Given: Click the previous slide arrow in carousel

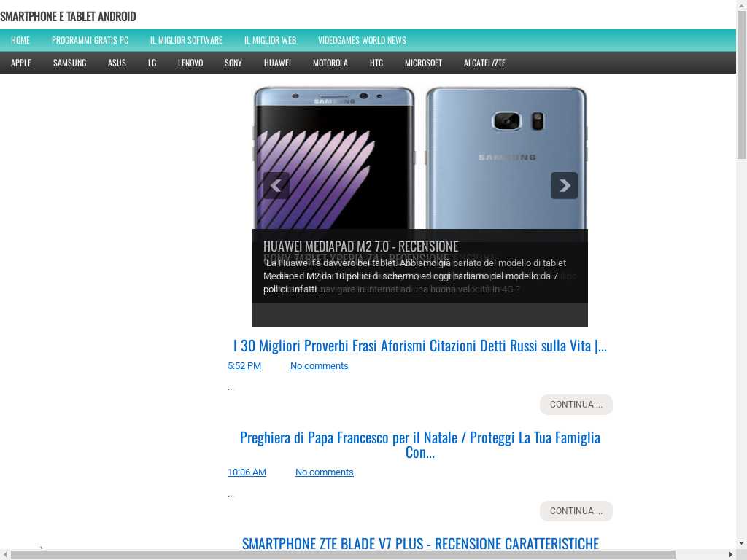Looking at the screenshot, I should coord(276,186).
